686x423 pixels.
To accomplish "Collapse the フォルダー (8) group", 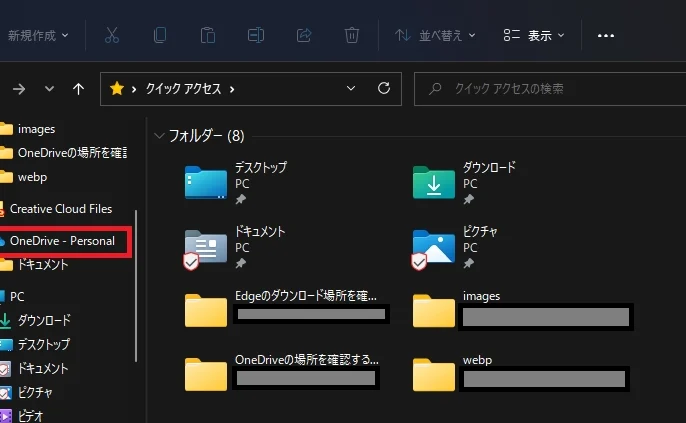I will click(x=159, y=136).
